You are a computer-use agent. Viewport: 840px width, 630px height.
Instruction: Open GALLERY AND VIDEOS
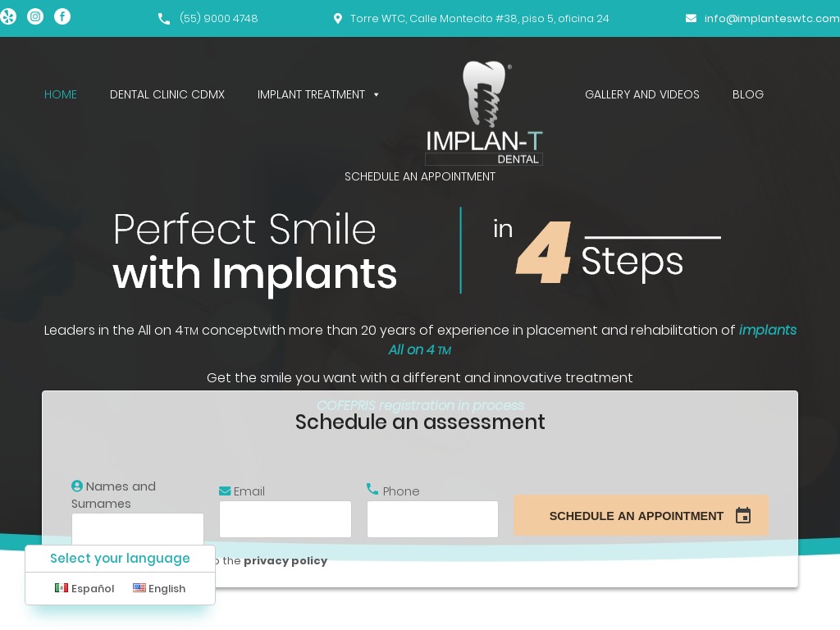(x=642, y=94)
